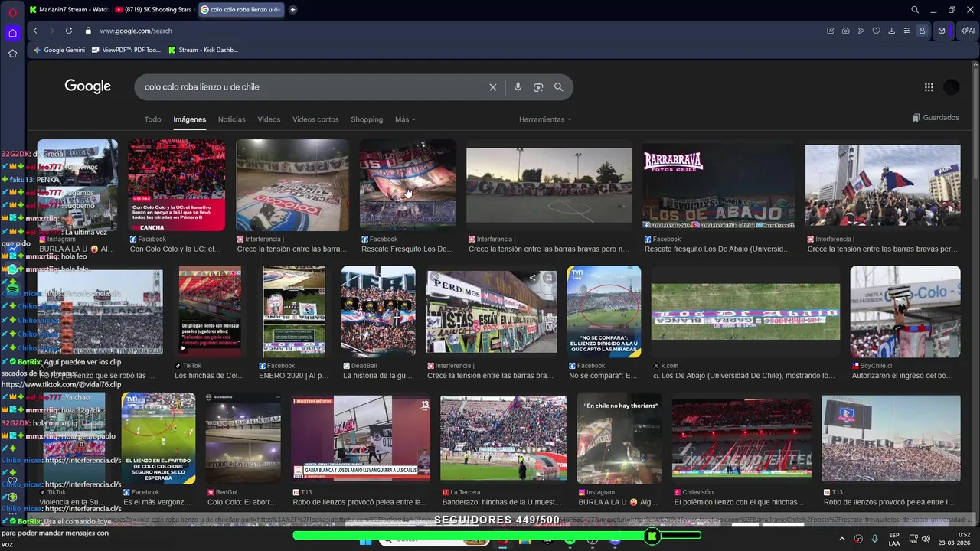Screen dimensions: 980x551
Task: Click the magnifier search button in Google
Action: pos(559,87)
